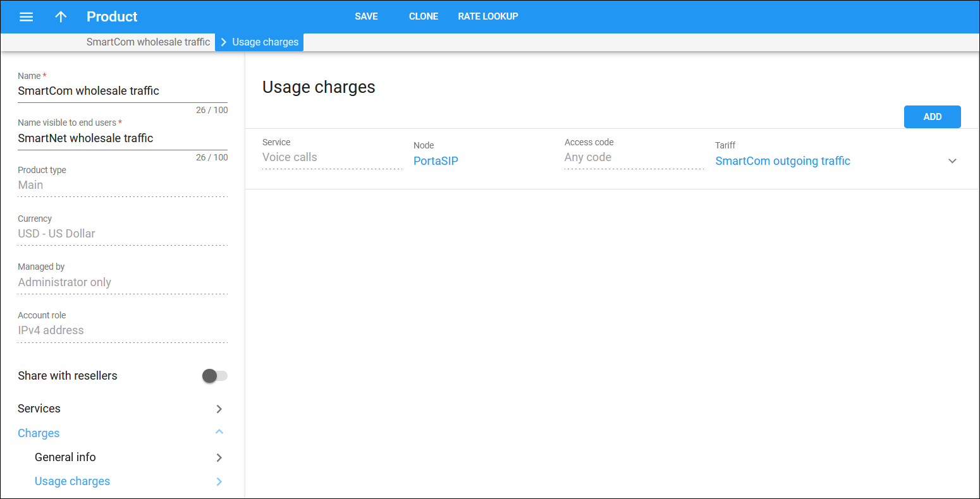Viewport: 980px width, 499px height.
Task: Go to SmartCom wholesale traffic breadcrumb
Action: pyautogui.click(x=148, y=42)
